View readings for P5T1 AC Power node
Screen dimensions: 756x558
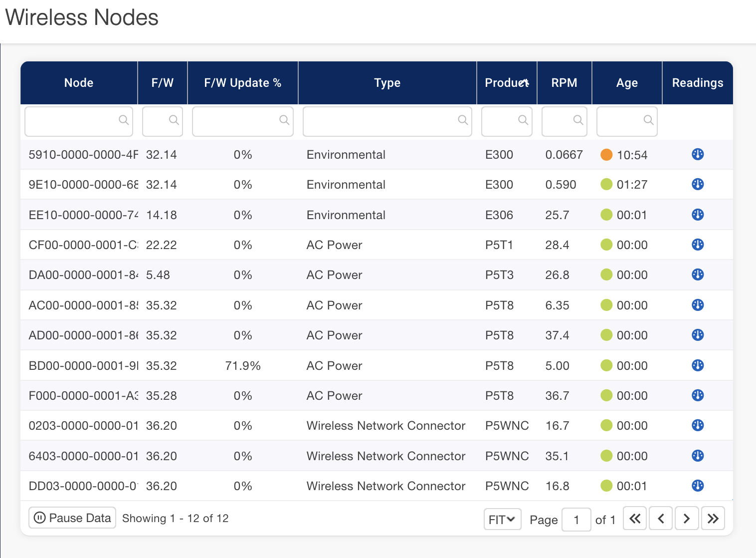(x=697, y=245)
